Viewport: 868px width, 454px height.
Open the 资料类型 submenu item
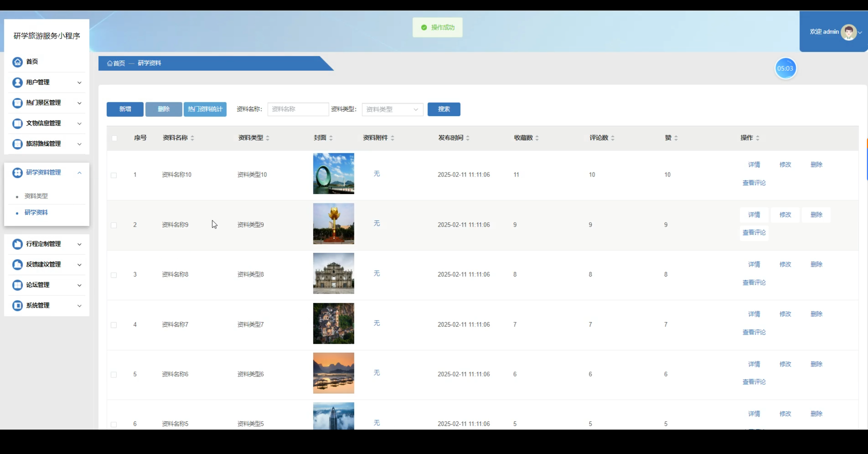tap(36, 196)
